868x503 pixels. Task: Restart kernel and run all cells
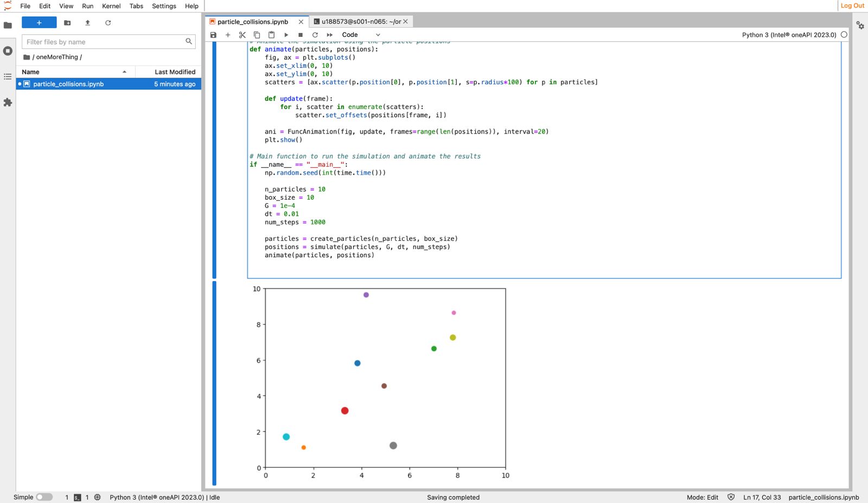[330, 35]
